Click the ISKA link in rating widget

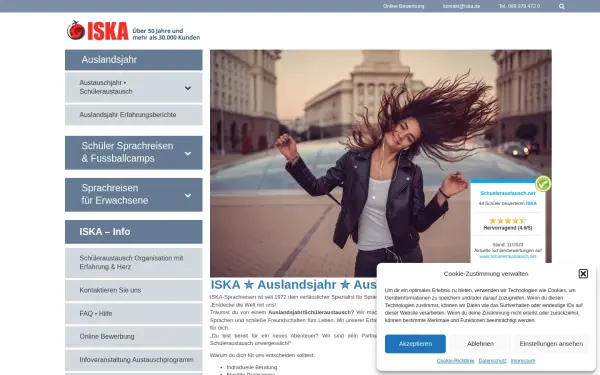pos(531,204)
